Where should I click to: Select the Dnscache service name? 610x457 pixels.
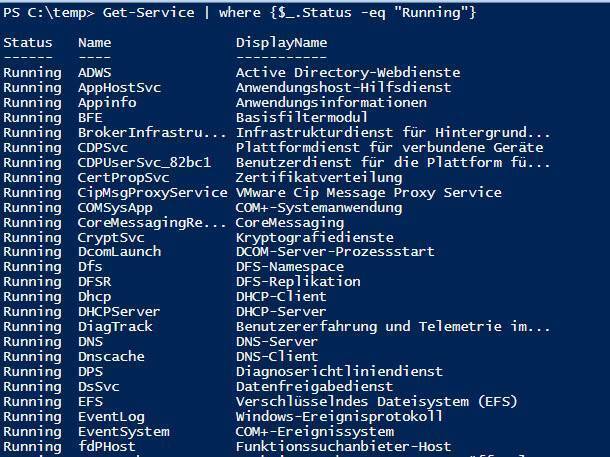[110, 357]
